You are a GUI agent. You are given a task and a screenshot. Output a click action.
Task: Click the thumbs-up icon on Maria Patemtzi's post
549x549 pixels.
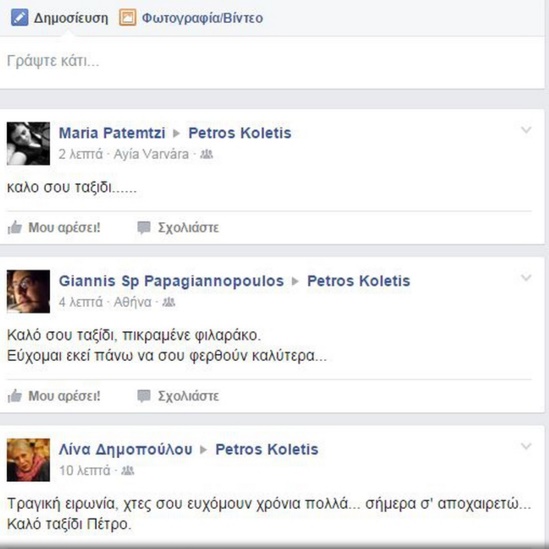pos(15,228)
